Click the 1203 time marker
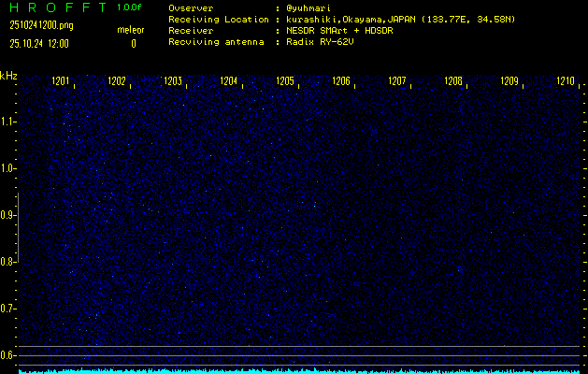Viewport: 588px width, 374px height. (x=173, y=82)
